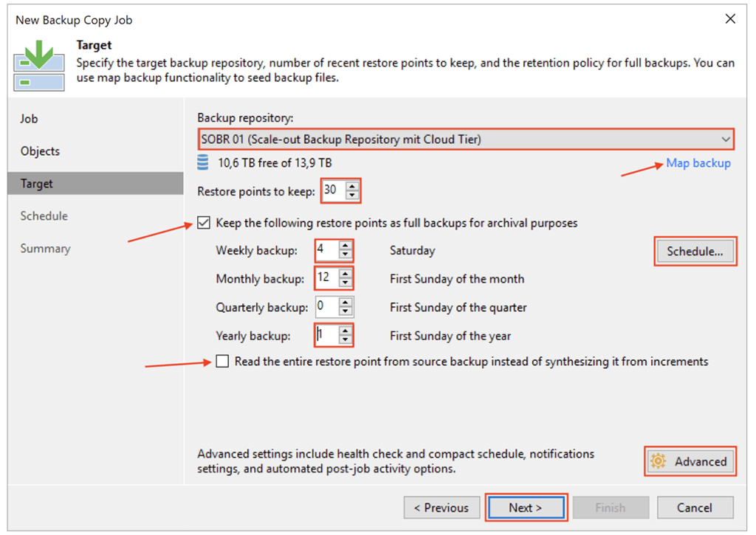Decrease Weekly backup count

point(346,255)
